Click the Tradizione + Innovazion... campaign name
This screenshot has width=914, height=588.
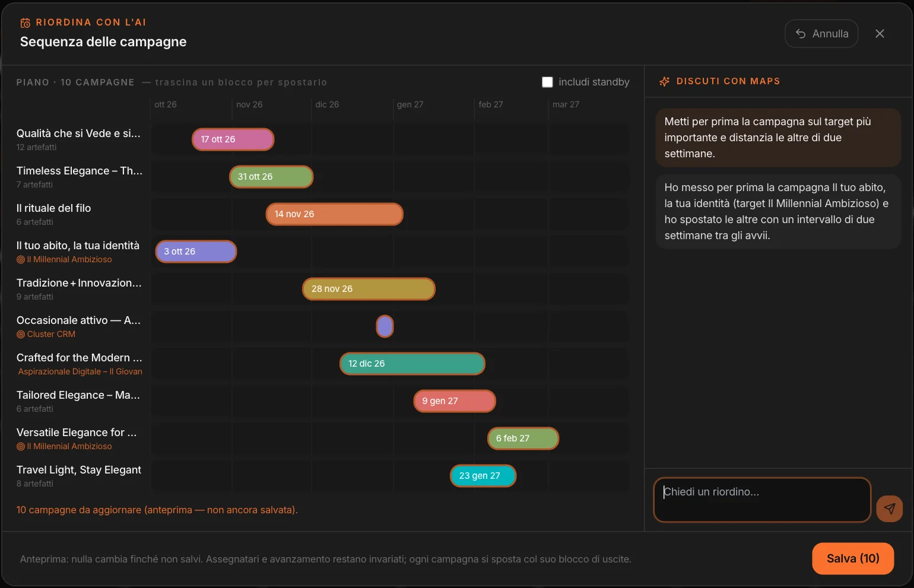pos(79,283)
